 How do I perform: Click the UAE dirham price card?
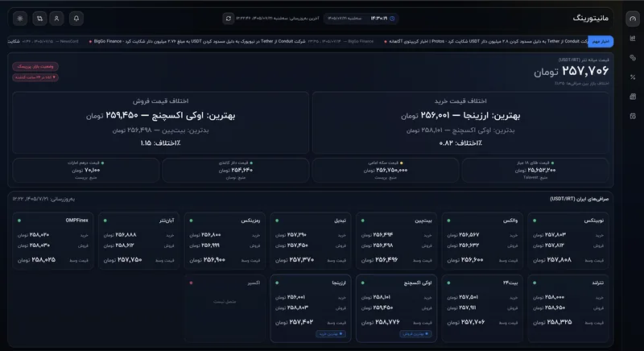[86, 170]
